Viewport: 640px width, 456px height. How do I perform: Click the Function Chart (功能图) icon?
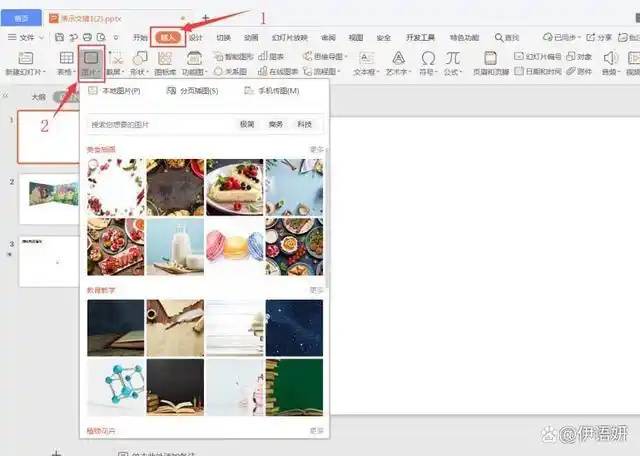pyautogui.click(x=194, y=58)
